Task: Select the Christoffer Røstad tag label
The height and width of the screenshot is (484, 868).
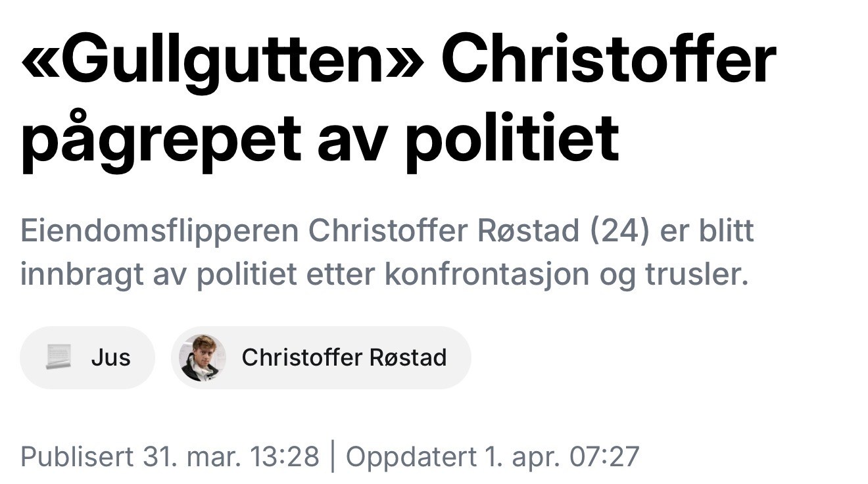Action: [x=344, y=358]
